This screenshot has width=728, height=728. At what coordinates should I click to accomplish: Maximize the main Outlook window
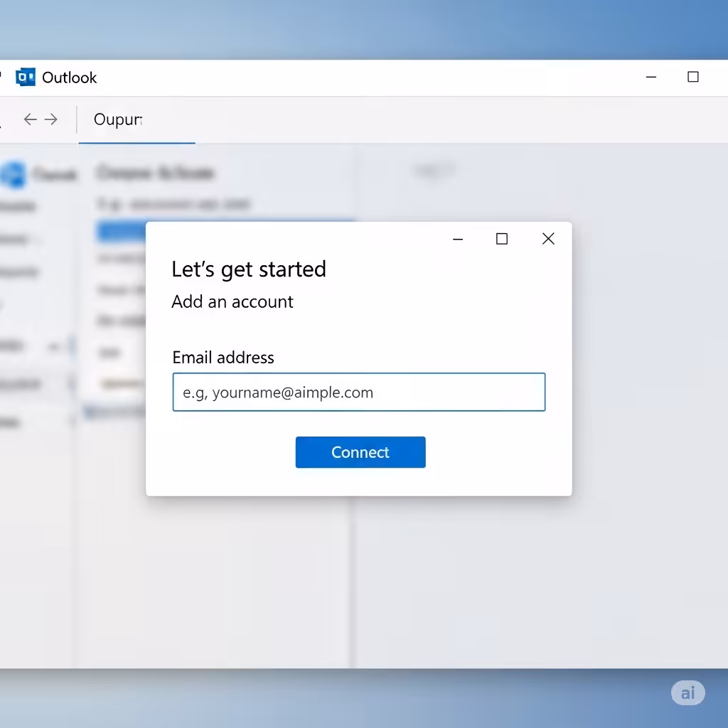click(x=692, y=77)
